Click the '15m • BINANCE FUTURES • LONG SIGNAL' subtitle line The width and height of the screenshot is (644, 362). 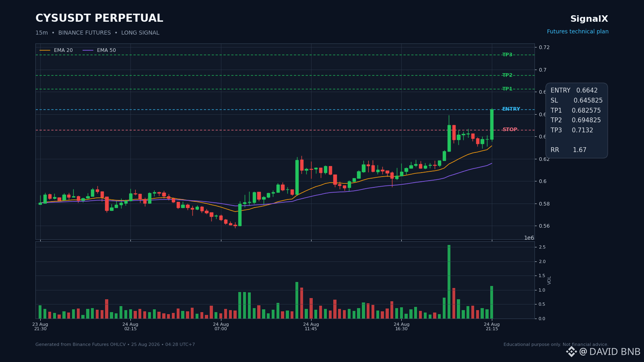click(97, 33)
